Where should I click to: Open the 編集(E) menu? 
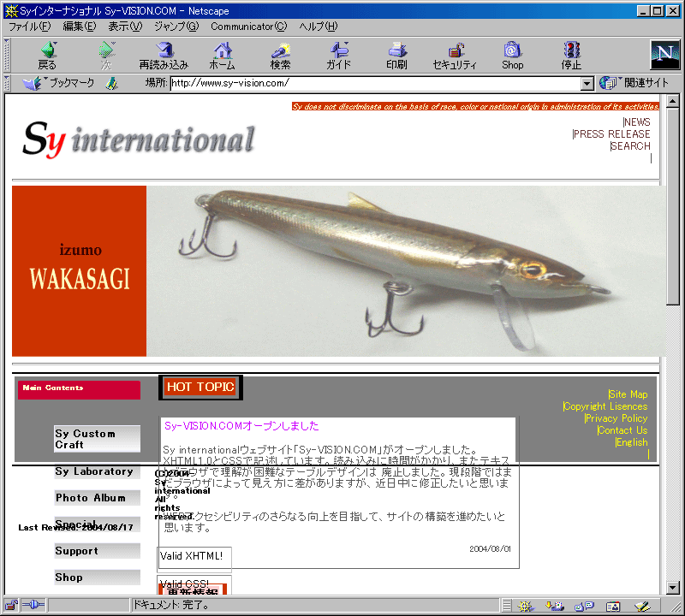pyautogui.click(x=79, y=27)
